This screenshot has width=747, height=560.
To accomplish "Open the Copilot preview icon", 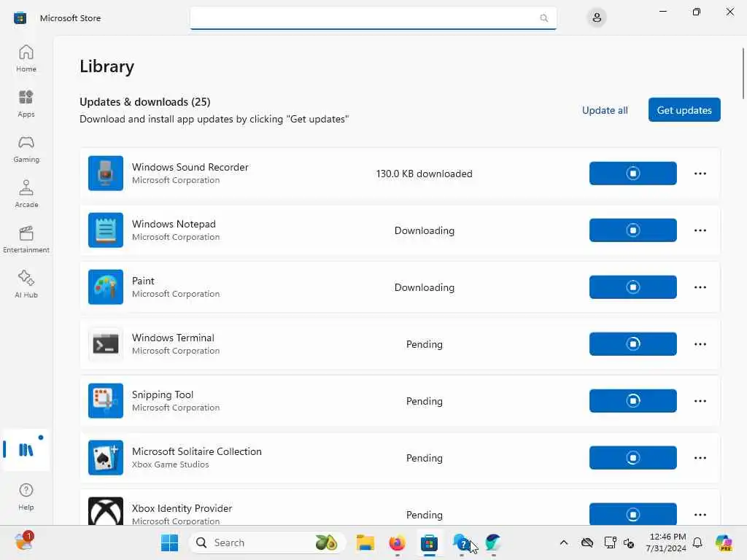I will coord(724,542).
